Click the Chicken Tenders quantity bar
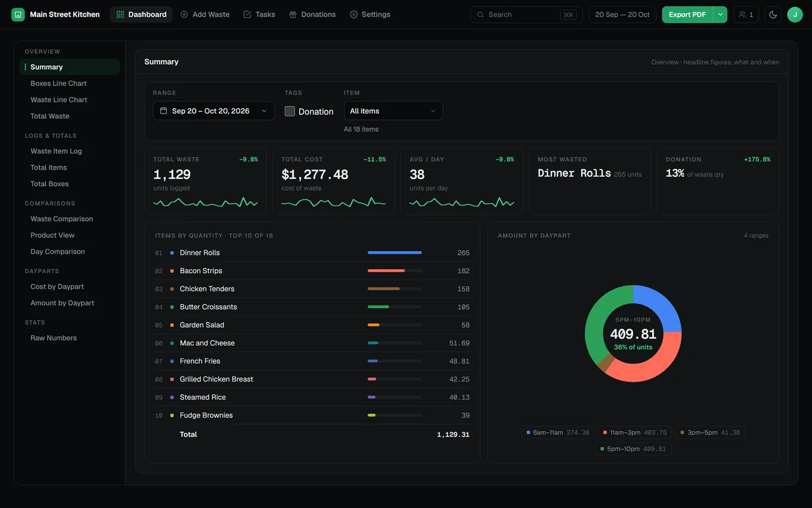The image size is (812, 508). pyautogui.click(x=395, y=289)
